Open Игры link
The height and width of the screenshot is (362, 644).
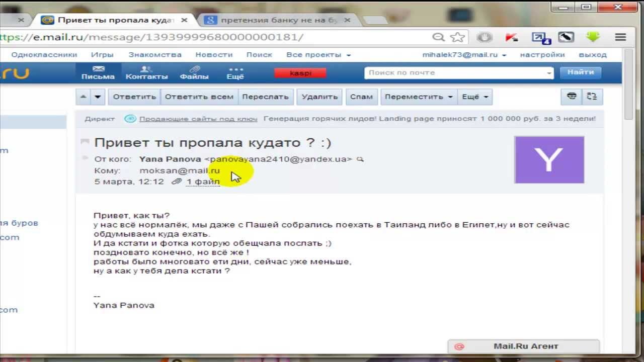click(102, 55)
